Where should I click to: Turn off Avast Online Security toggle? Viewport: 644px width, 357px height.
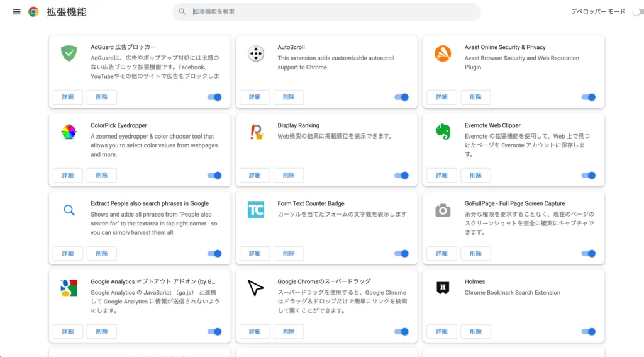click(588, 97)
